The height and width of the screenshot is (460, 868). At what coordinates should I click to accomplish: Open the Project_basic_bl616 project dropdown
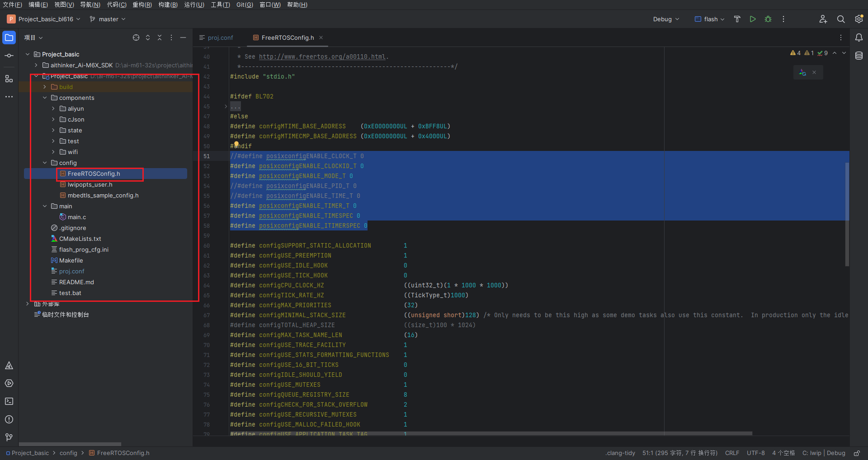click(x=44, y=19)
